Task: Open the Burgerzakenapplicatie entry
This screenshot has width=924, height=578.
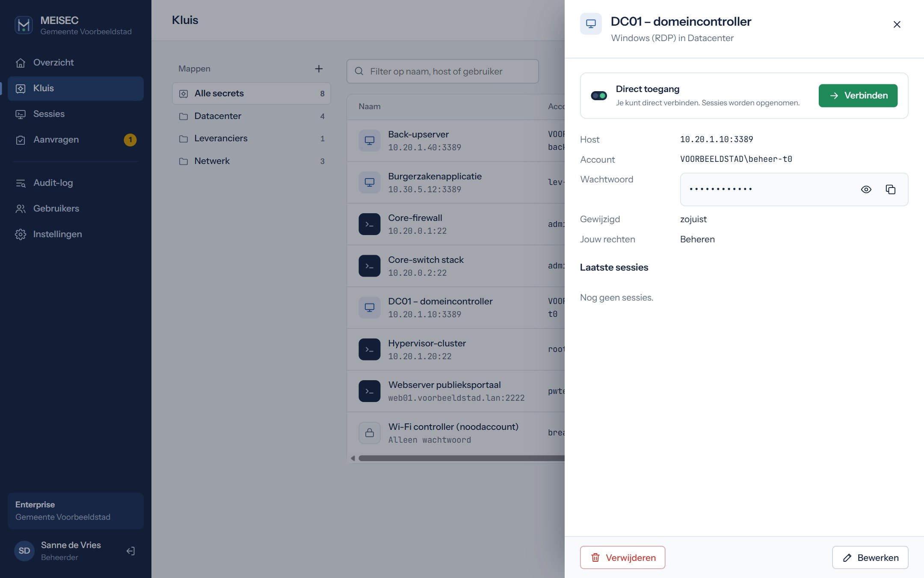Action: point(456,182)
